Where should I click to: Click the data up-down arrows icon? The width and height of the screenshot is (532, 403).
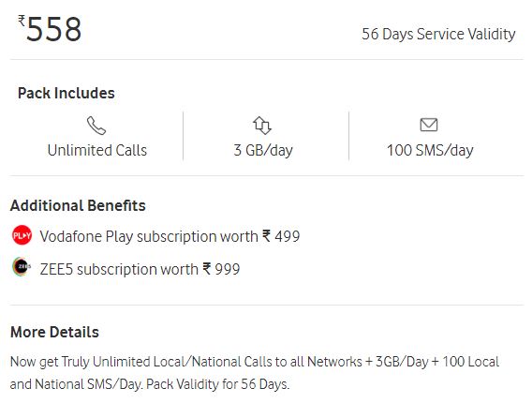(x=262, y=126)
